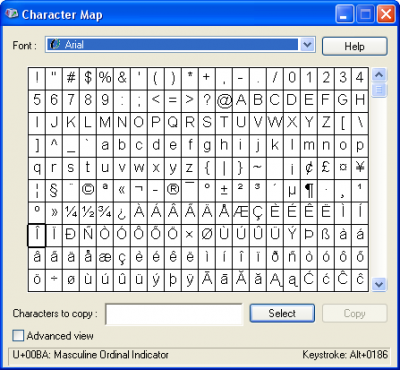This screenshot has height=370, width=400.
Task: Pick the } right curly brace
Action: [x=241, y=168]
